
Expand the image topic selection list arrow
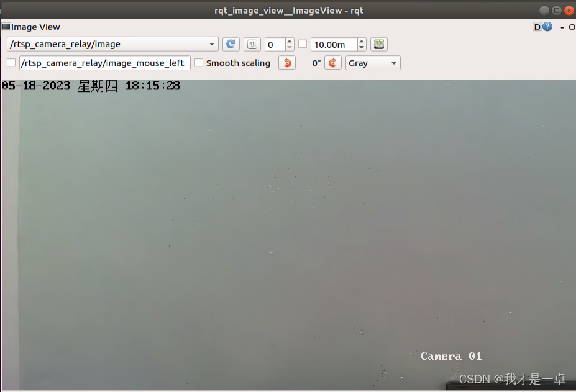tap(211, 44)
